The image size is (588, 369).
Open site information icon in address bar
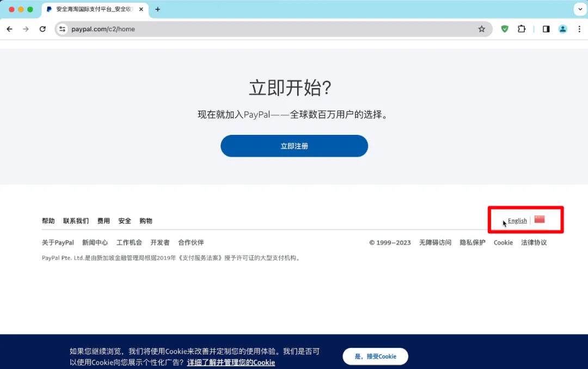click(x=62, y=29)
